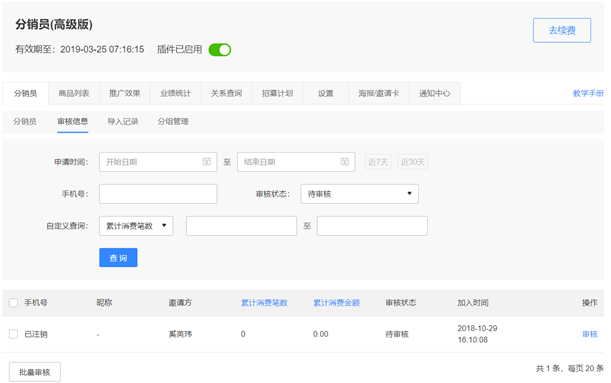
Task: Click the calendar icon in the end date field
Action: click(344, 162)
